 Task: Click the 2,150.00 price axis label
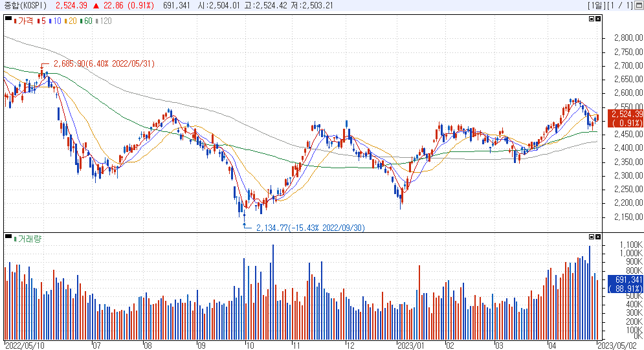tap(628, 217)
